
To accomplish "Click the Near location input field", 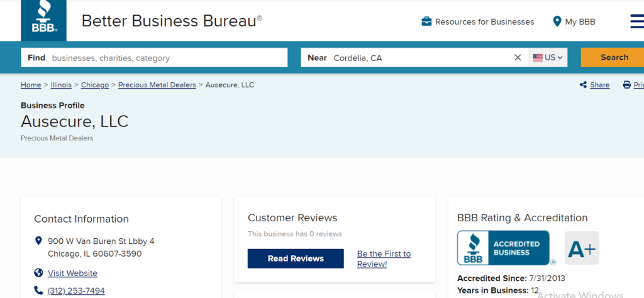I will [414, 57].
